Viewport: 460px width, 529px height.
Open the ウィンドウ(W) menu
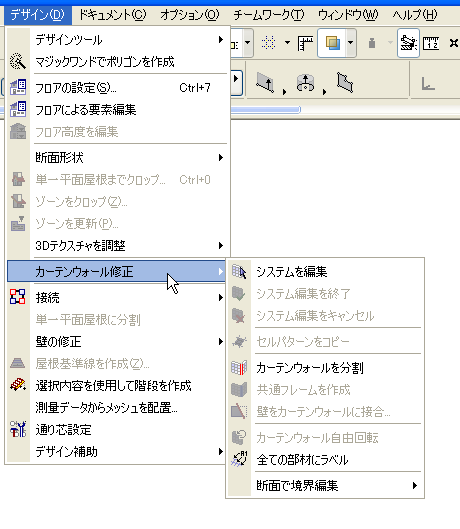click(348, 15)
